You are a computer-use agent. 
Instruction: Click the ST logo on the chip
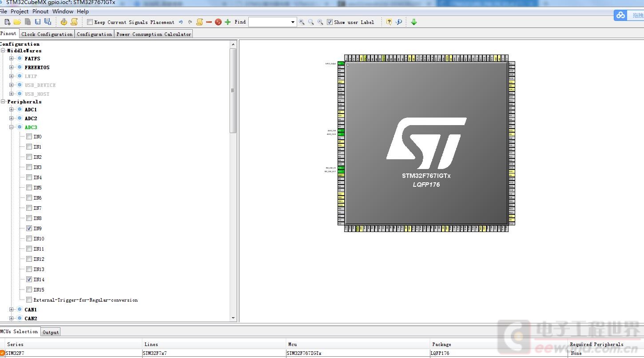[x=426, y=143]
